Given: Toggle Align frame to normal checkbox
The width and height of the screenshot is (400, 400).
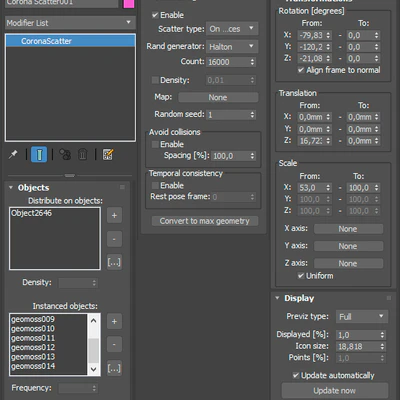Looking at the screenshot, I should pos(301,70).
